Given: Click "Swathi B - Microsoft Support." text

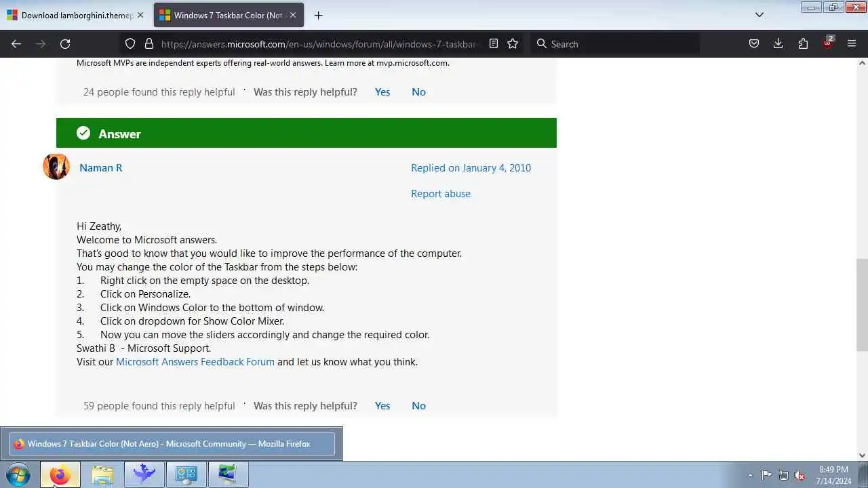Looking at the screenshot, I should tap(144, 348).
